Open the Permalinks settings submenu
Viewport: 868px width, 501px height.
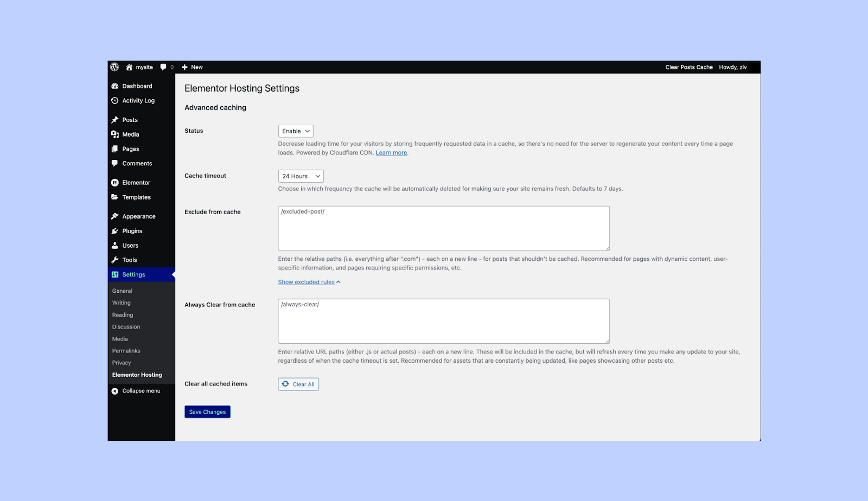pyautogui.click(x=126, y=351)
